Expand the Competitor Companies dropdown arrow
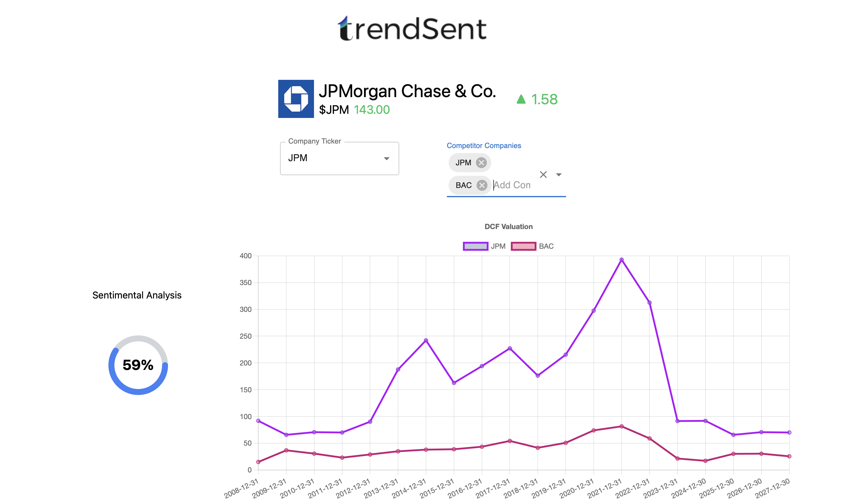 pos(559,175)
